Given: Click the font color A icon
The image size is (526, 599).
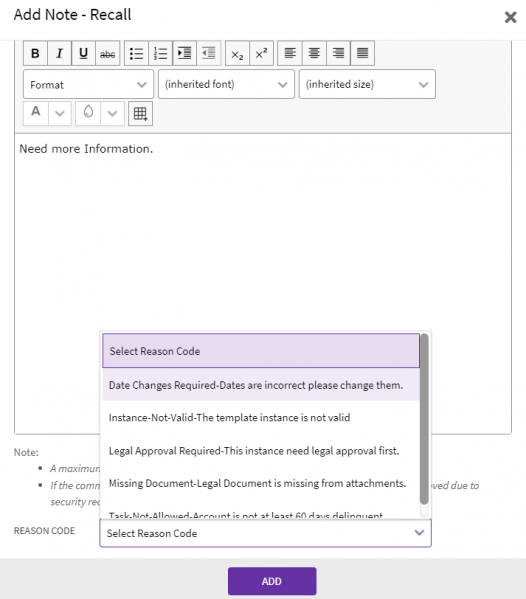Looking at the screenshot, I should point(36,113).
